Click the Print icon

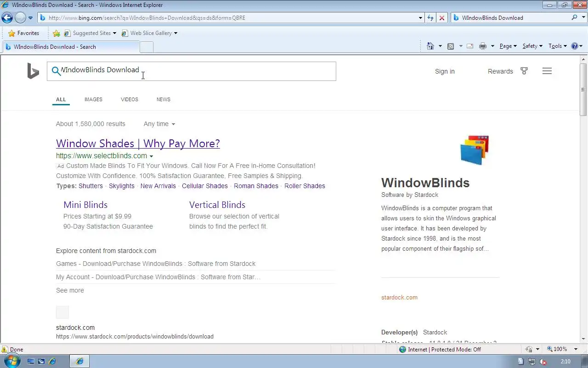[483, 46]
